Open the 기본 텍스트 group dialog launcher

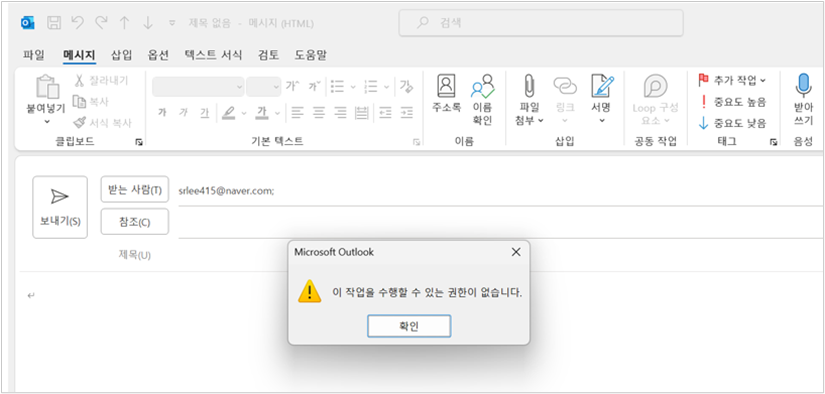click(416, 142)
